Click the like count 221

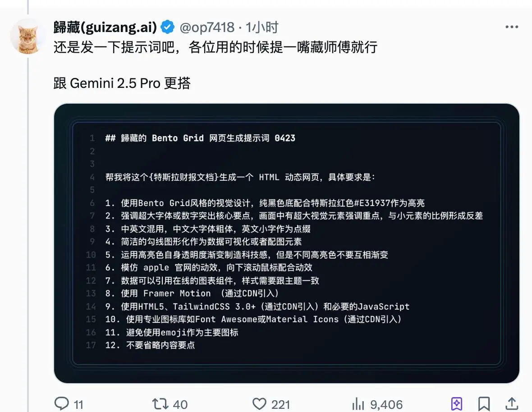(x=280, y=404)
